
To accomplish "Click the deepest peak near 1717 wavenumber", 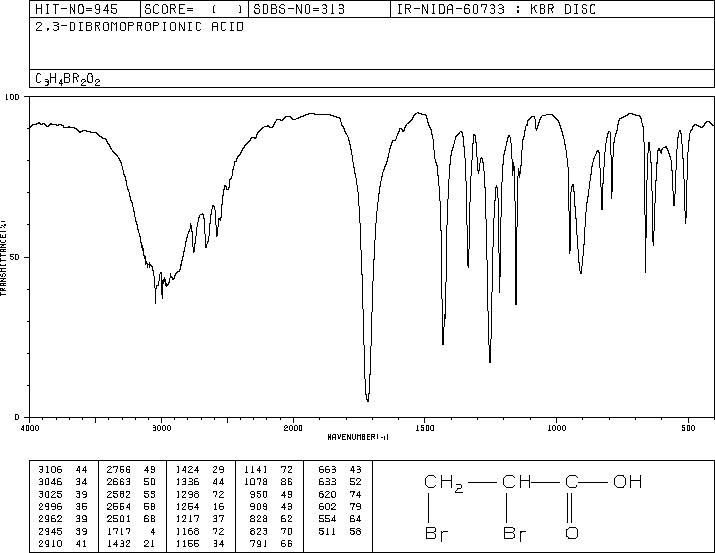I will (x=368, y=399).
